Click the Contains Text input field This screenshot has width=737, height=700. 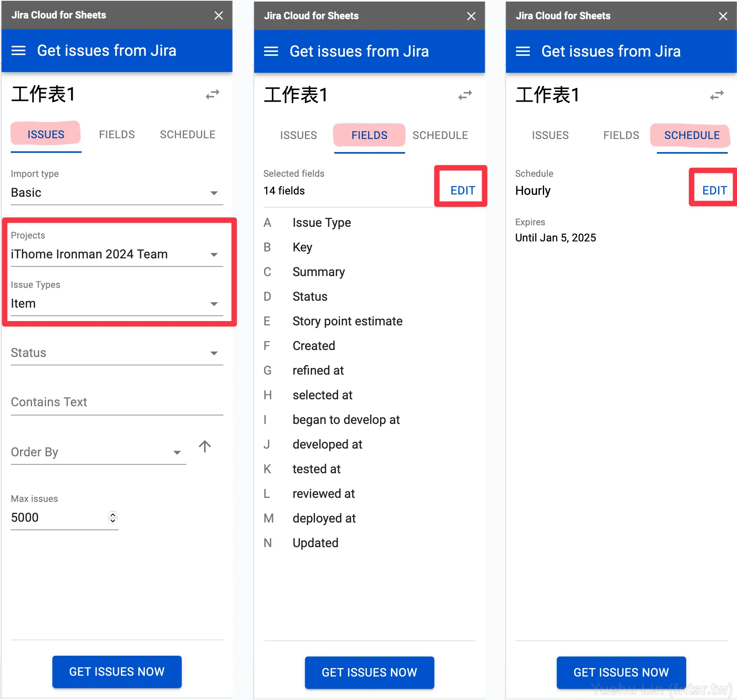[117, 402]
